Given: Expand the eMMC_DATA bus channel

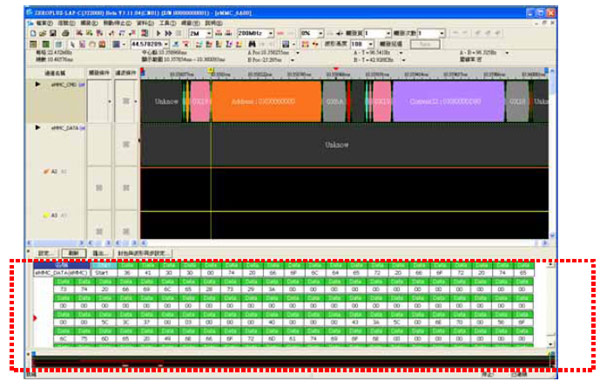Looking at the screenshot, I should click(38, 127).
